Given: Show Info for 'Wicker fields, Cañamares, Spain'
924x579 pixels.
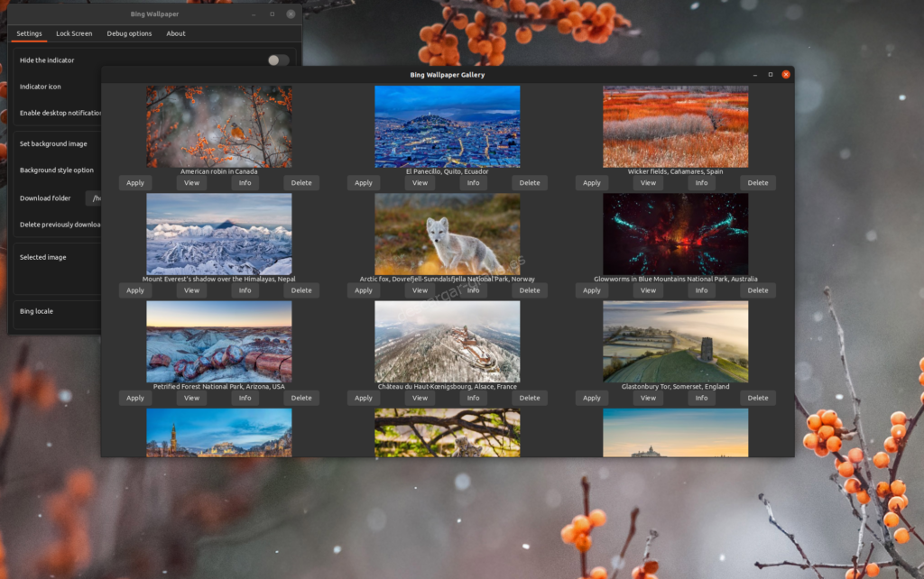Looking at the screenshot, I should click(x=701, y=182).
